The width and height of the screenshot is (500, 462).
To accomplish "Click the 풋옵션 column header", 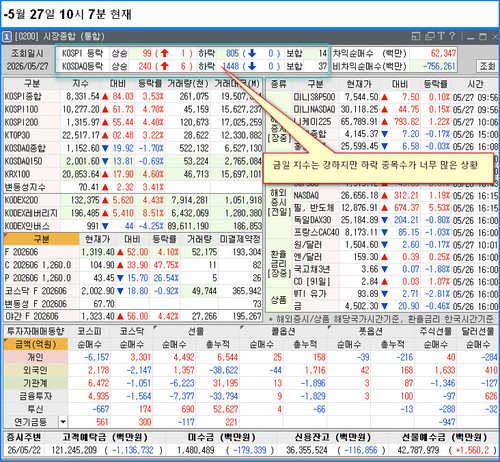I will (371, 331).
